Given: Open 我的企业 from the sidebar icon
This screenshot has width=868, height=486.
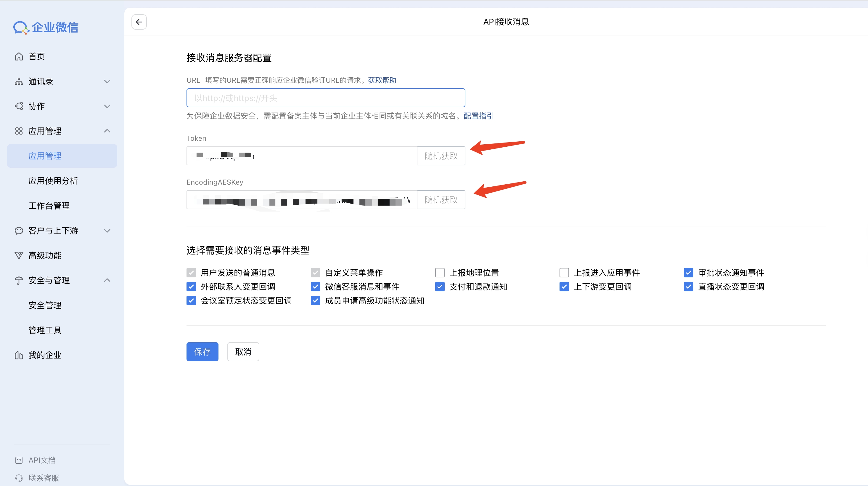Looking at the screenshot, I should (x=19, y=355).
